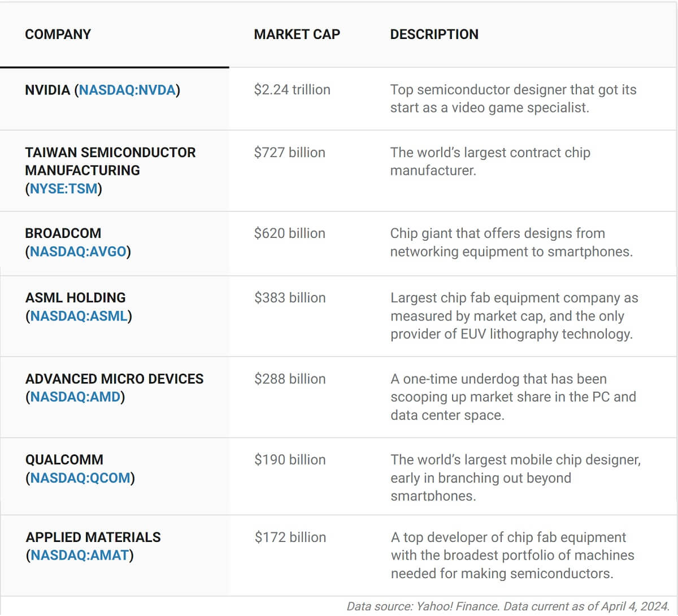Select the COMPANY column header
The height and width of the screenshot is (616, 678).
coord(58,34)
